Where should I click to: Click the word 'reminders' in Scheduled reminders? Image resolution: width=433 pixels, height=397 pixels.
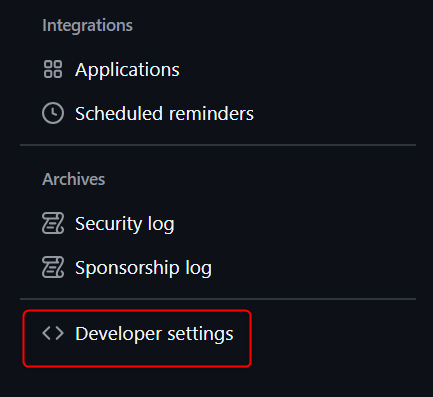point(211,114)
